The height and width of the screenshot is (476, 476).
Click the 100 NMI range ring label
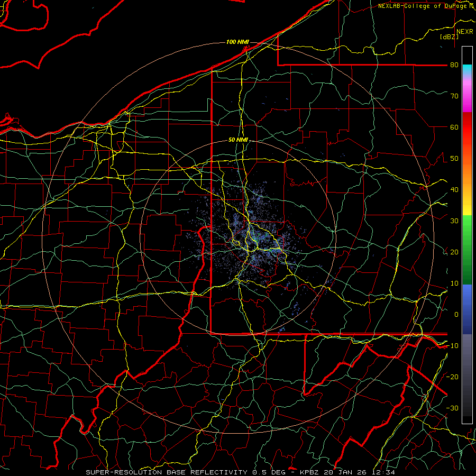coord(237,42)
